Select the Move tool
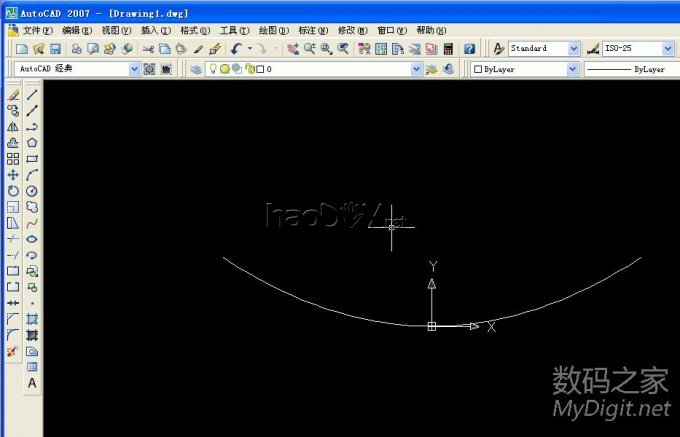This screenshot has width=680, height=437. coord(13,175)
